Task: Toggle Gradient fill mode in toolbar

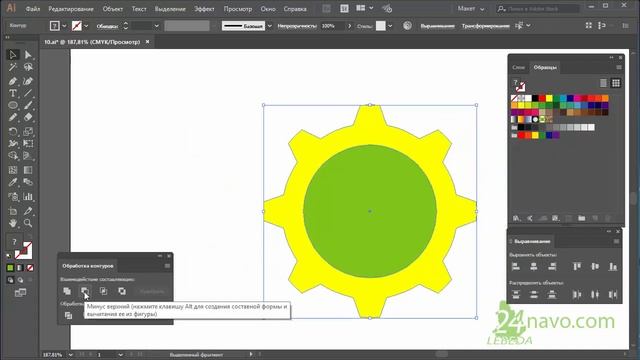Action: point(20,268)
